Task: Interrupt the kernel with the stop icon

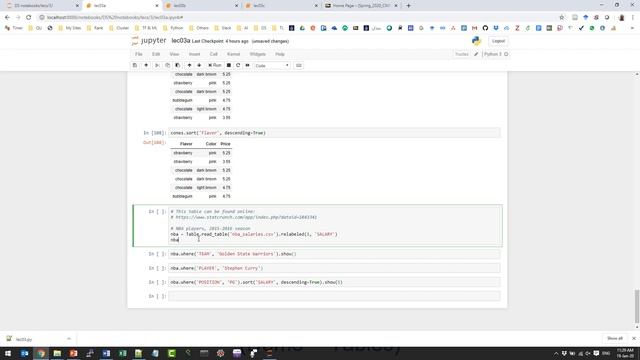Action: pyautogui.click(x=229, y=65)
